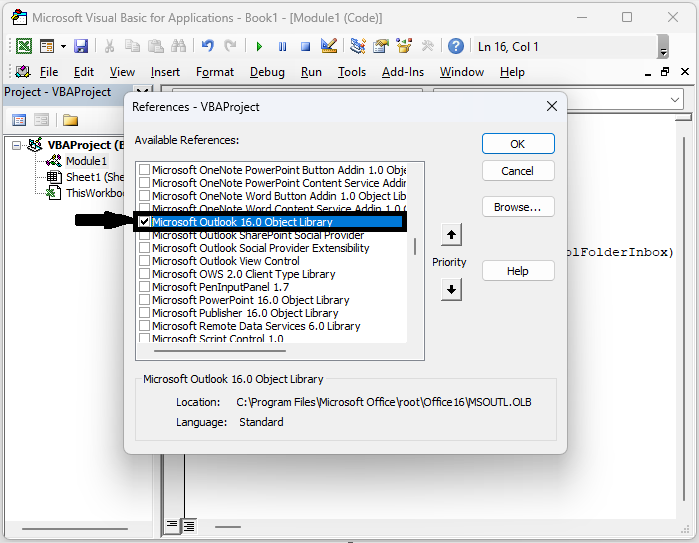This screenshot has width=699, height=543.
Task: Close the References dialog with X
Action: click(x=552, y=107)
